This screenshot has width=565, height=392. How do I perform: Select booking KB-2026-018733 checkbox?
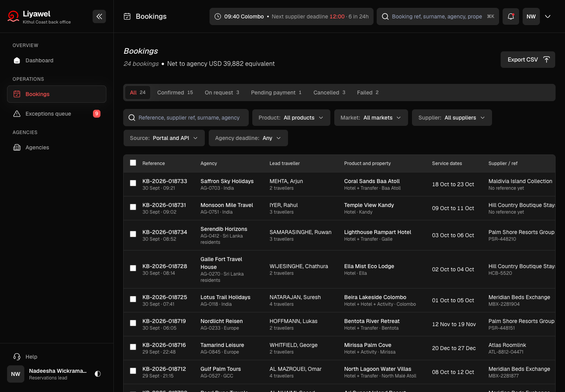(x=133, y=183)
